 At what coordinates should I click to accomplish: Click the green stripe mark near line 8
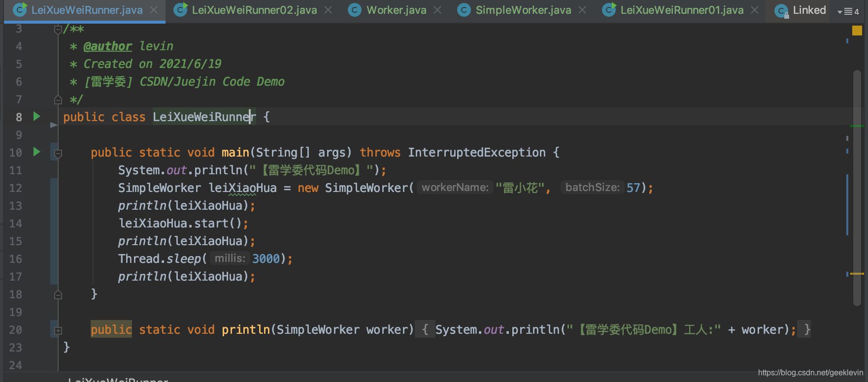(857, 126)
